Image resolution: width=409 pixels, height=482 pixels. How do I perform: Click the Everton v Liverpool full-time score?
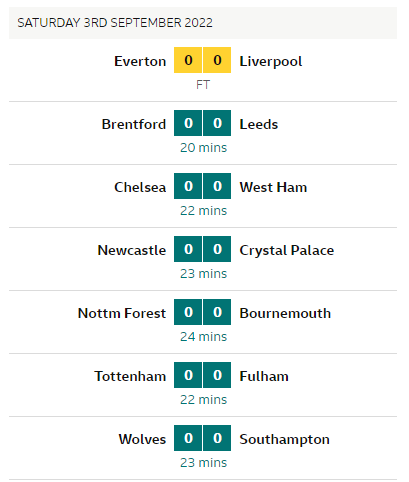(202, 60)
